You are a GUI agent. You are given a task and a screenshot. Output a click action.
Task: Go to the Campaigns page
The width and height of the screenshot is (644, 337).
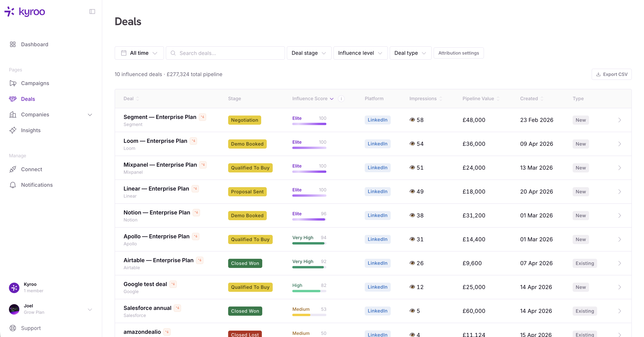pos(35,83)
